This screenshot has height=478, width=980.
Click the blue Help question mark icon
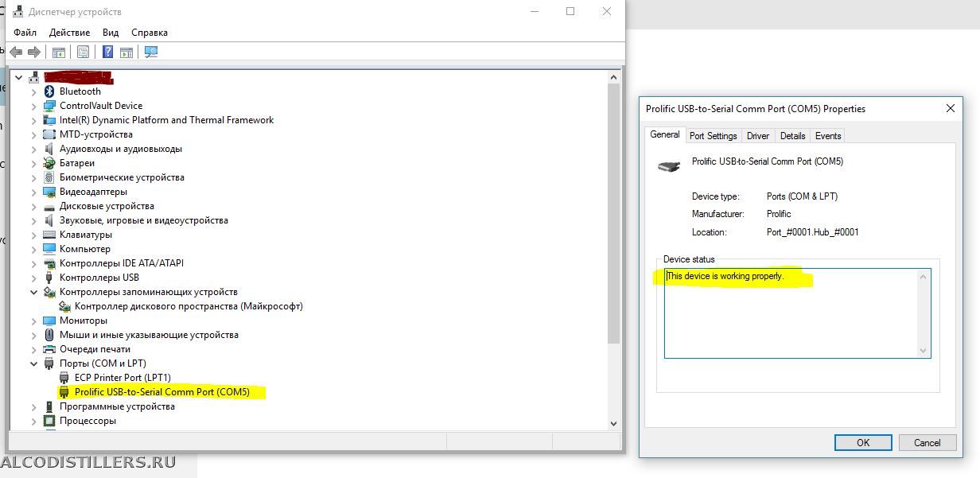107,52
